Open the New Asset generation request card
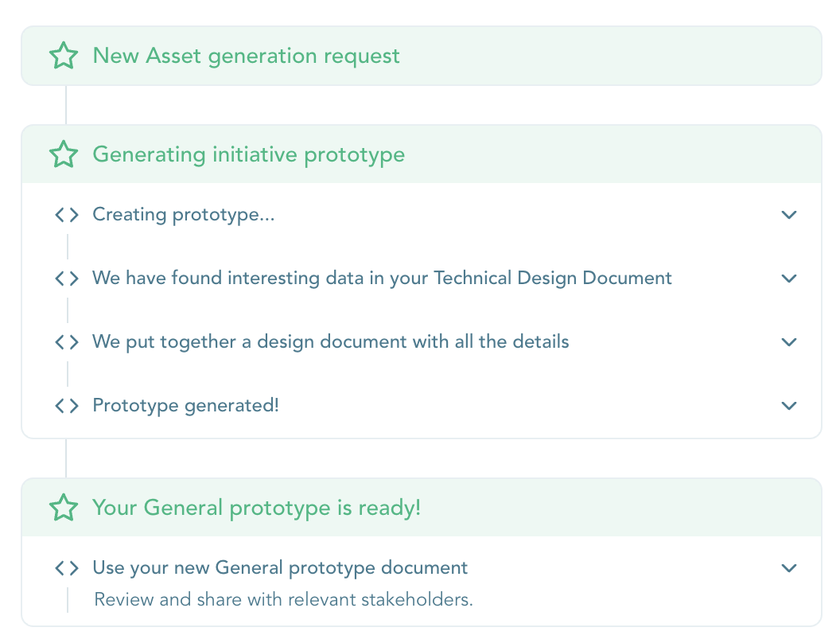This screenshot has height=643, width=840. click(246, 56)
